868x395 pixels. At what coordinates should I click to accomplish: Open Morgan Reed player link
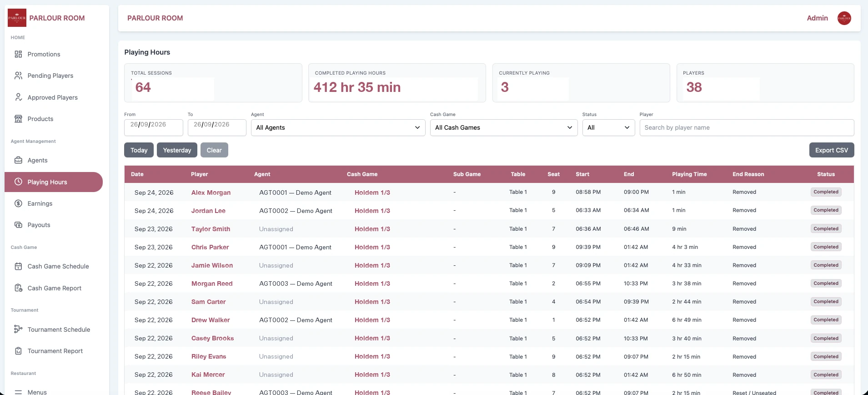(212, 284)
